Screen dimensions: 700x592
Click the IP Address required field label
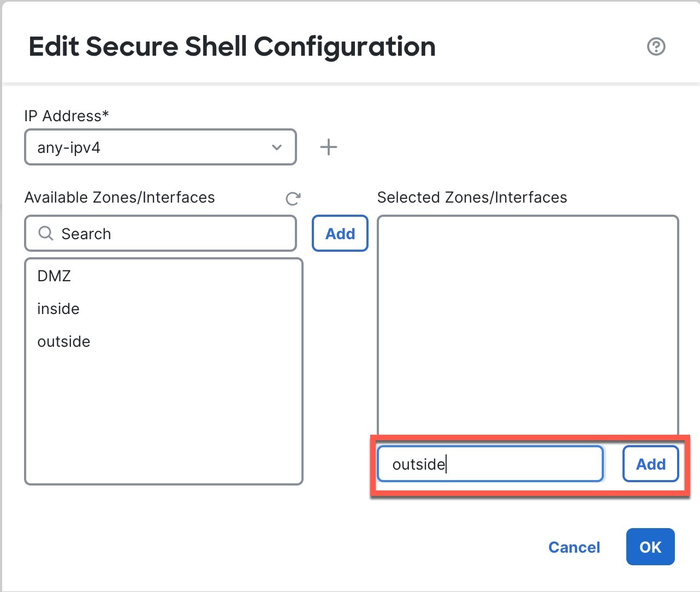tap(67, 116)
